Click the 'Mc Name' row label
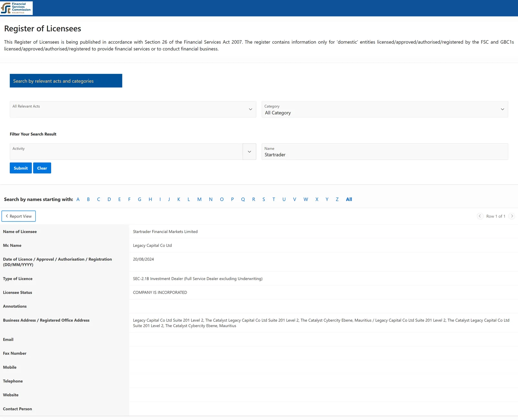The height and width of the screenshot is (420, 518). (12, 245)
